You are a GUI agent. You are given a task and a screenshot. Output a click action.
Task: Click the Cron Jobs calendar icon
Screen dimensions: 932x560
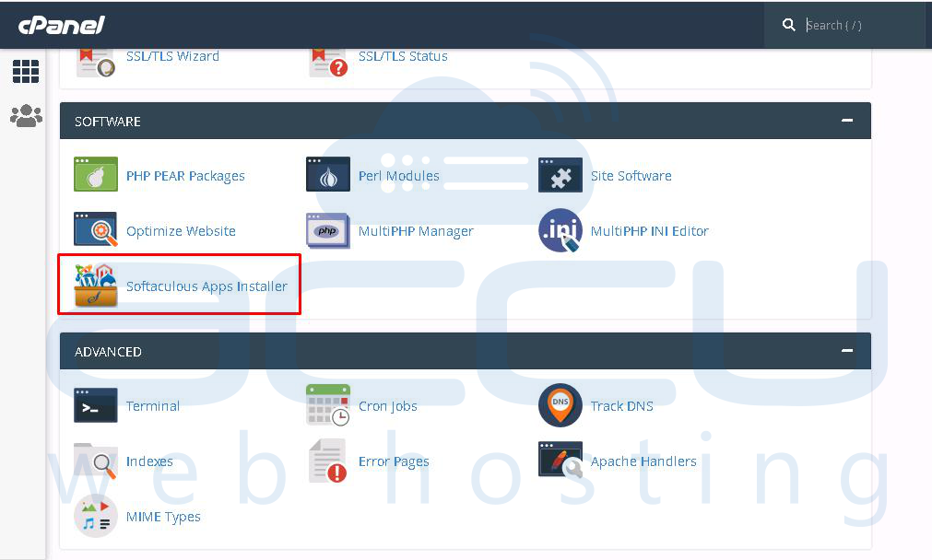(328, 405)
